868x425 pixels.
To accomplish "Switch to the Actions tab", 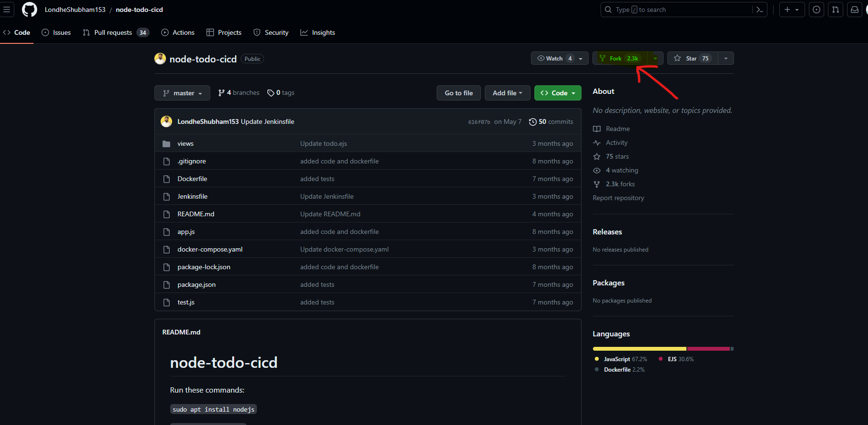I will click(178, 32).
